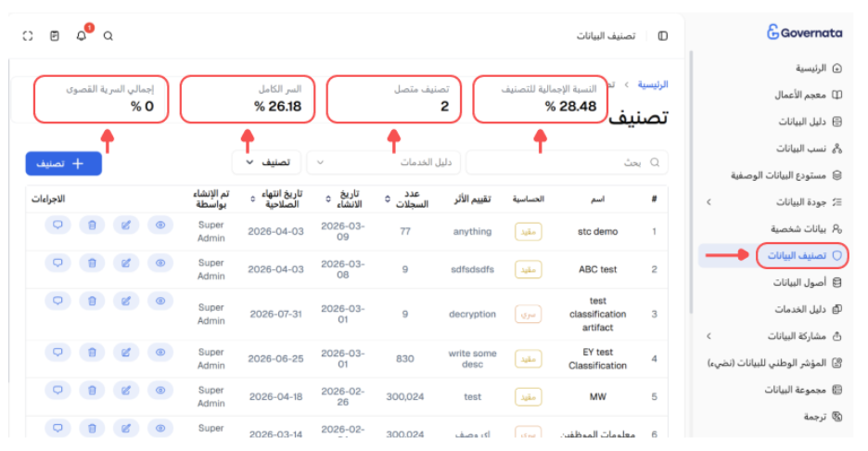Toggle fullscreen mode icon

click(x=28, y=36)
